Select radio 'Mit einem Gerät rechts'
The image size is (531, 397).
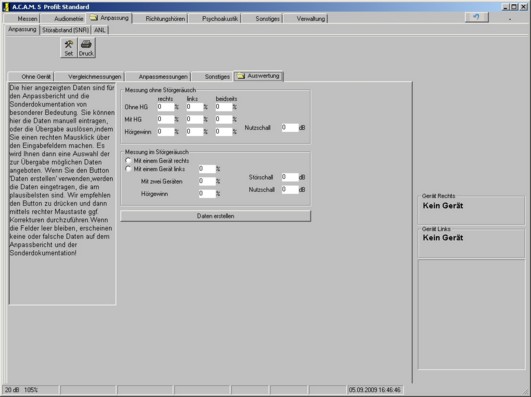coord(128,161)
